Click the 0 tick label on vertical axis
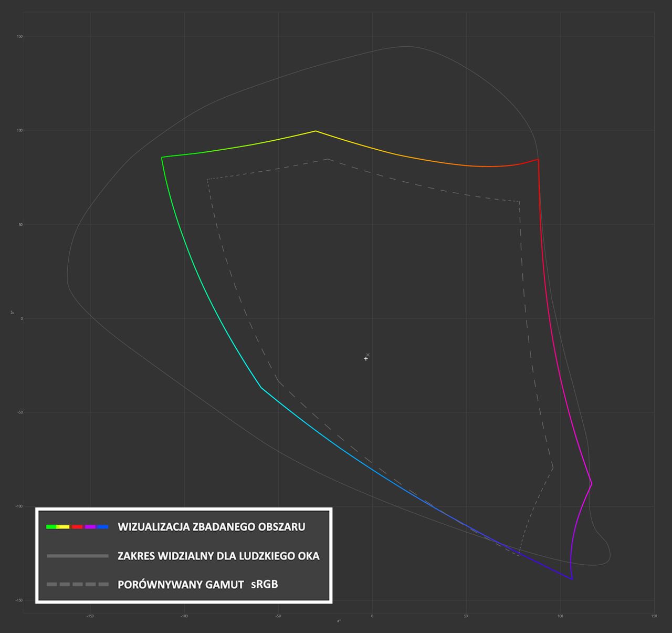 22,318
